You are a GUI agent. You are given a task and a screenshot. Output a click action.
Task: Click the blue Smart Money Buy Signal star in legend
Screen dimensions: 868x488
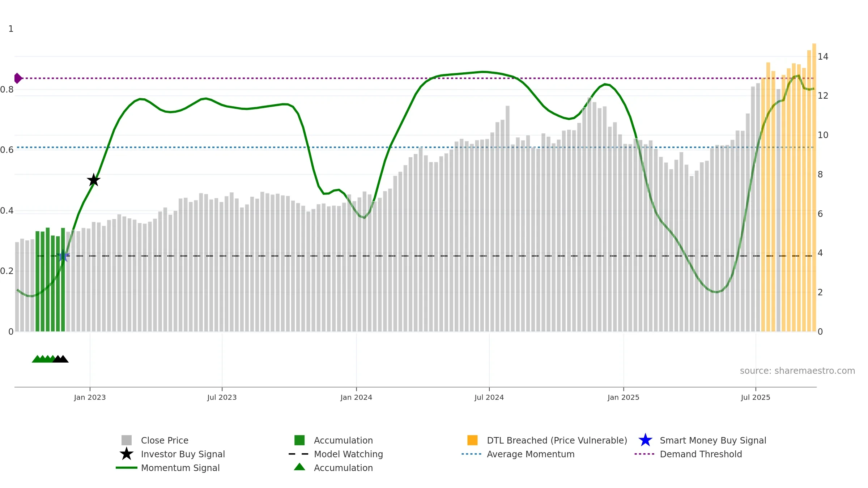(x=645, y=440)
